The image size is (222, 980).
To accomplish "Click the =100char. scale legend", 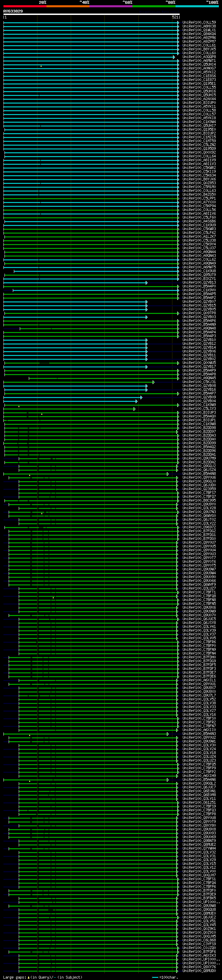I will (x=165, y=977).
